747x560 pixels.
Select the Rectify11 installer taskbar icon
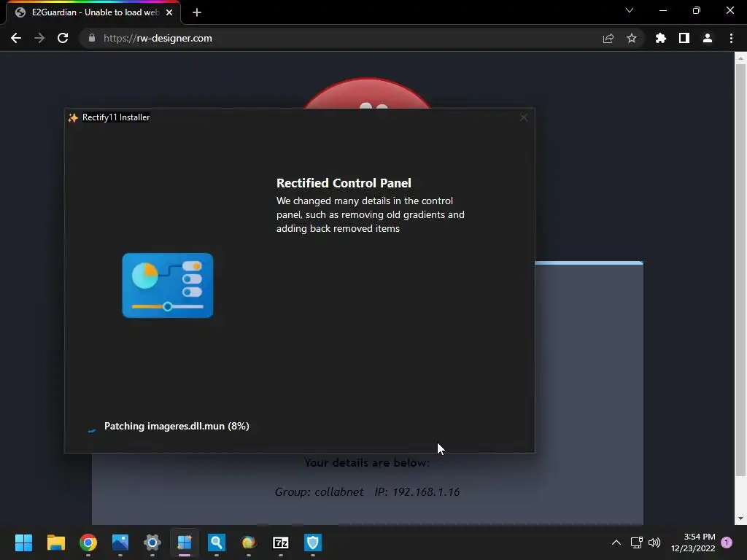click(185, 542)
